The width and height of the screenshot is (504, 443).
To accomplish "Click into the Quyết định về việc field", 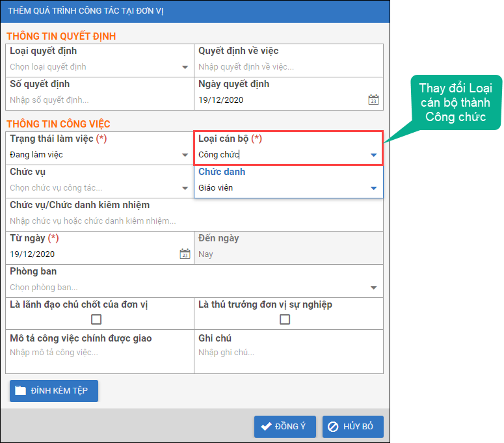I will pyautogui.click(x=286, y=66).
